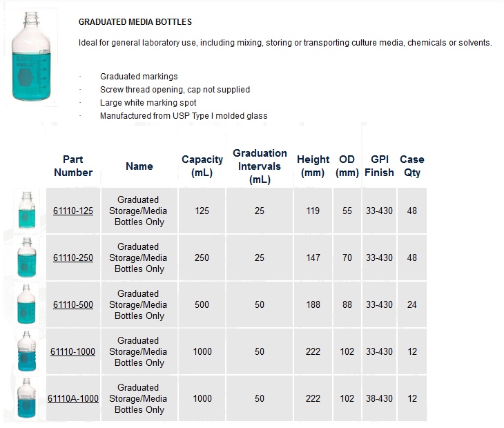This screenshot has height=428, width=504.
Task: Open part number 61110-125 link
Action: point(73,211)
